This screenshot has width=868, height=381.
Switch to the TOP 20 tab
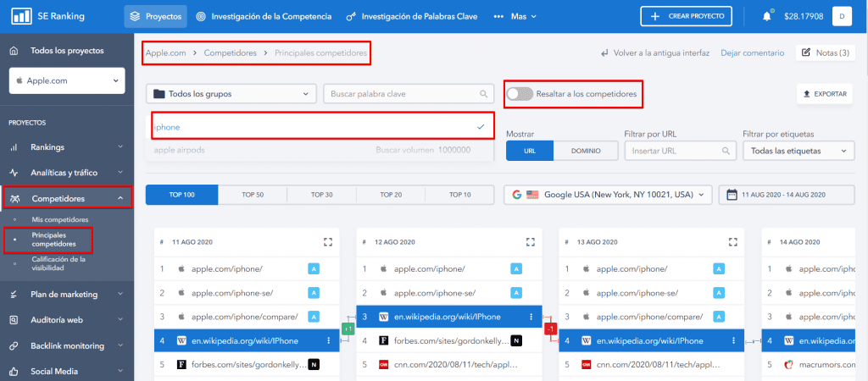click(391, 195)
